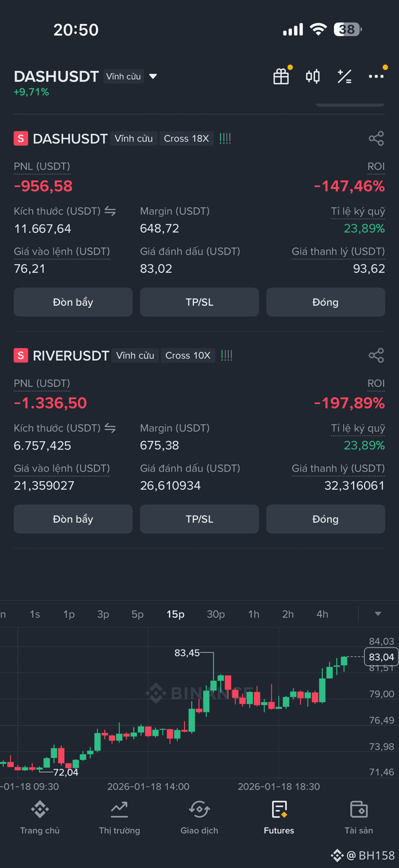Tap Cross 10X badge on RIVERUSDT position

click(x=188, y=355)
